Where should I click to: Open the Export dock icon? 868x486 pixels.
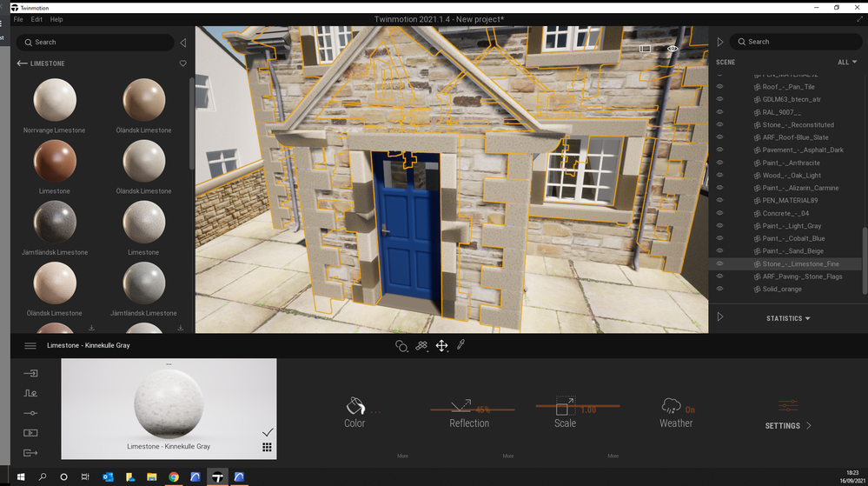30,453
